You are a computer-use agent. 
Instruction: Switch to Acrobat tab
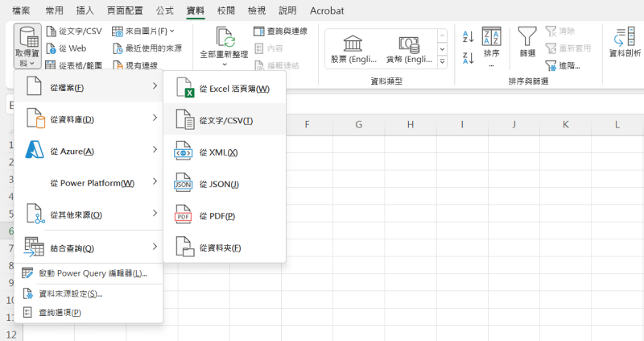[327, 10]
